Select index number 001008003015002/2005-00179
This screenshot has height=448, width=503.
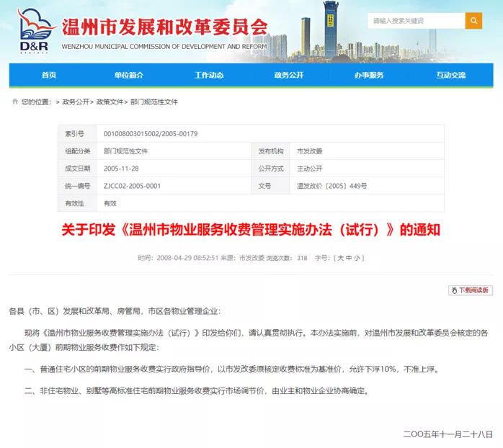(x=151, y=134)
